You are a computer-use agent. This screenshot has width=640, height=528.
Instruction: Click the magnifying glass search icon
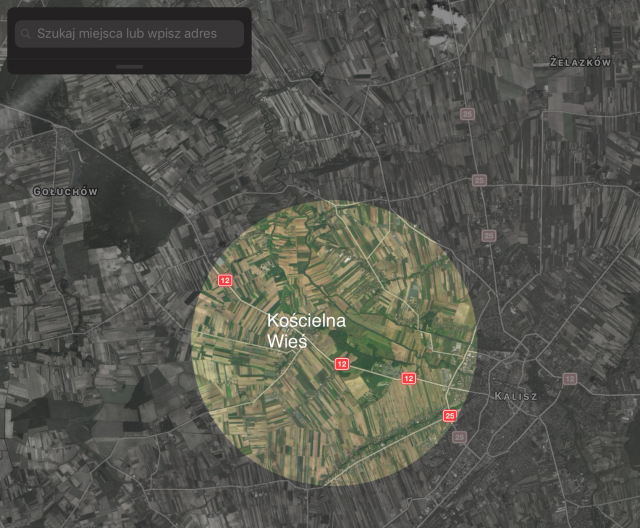tap(26, 33)
